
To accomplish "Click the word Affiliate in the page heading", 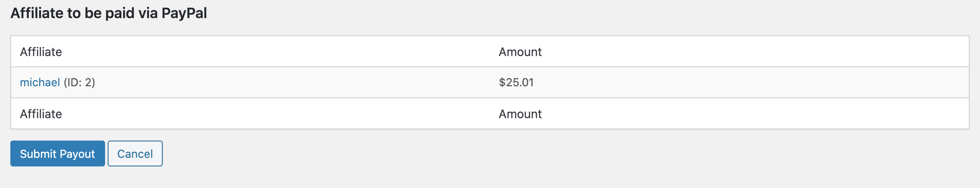I will 37,13.
